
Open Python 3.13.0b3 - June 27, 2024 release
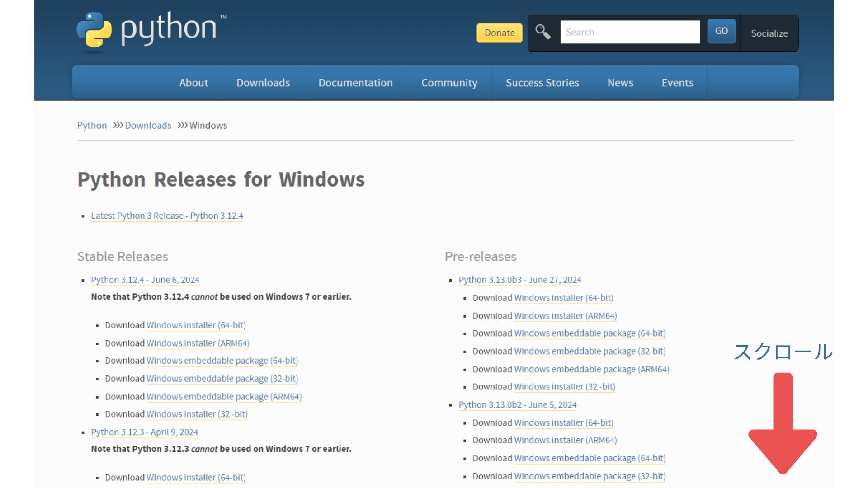tap(520, 280)
